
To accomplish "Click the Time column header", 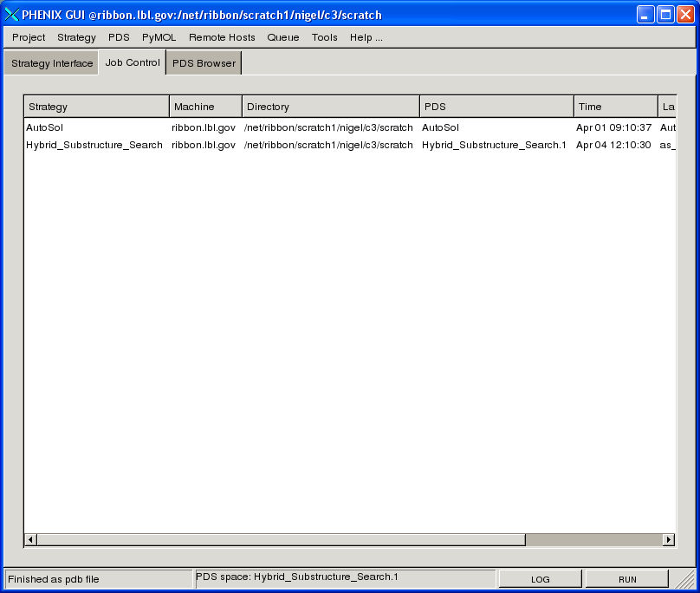I will (615, 107).
